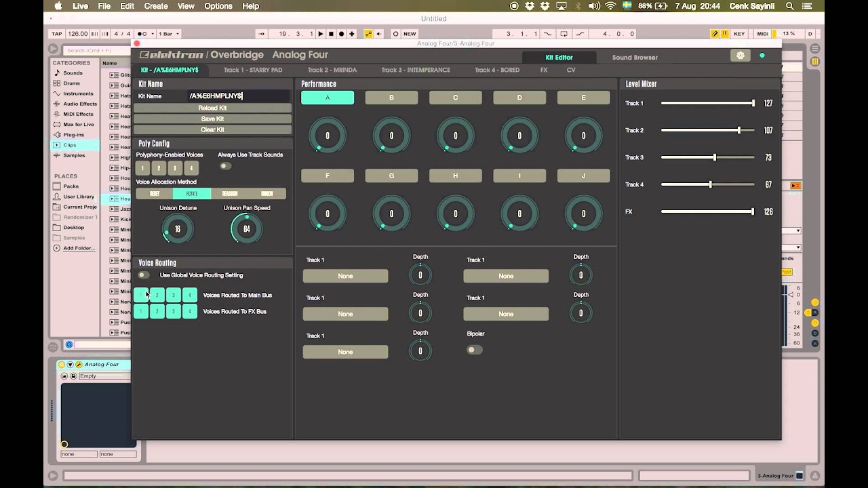Screen dimensions: 868x488
Task: Toggle Always Use Track Sounds switch
Action: pos(225,166)
